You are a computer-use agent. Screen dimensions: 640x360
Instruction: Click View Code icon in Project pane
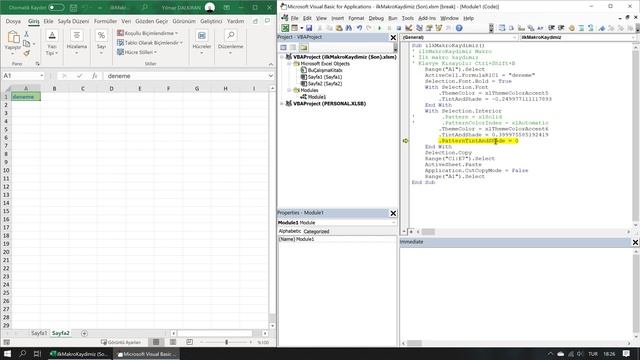coord(283,47)
